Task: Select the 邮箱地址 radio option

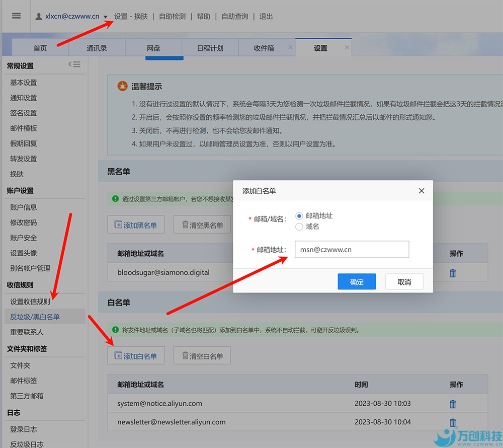Action: (299, 216)
